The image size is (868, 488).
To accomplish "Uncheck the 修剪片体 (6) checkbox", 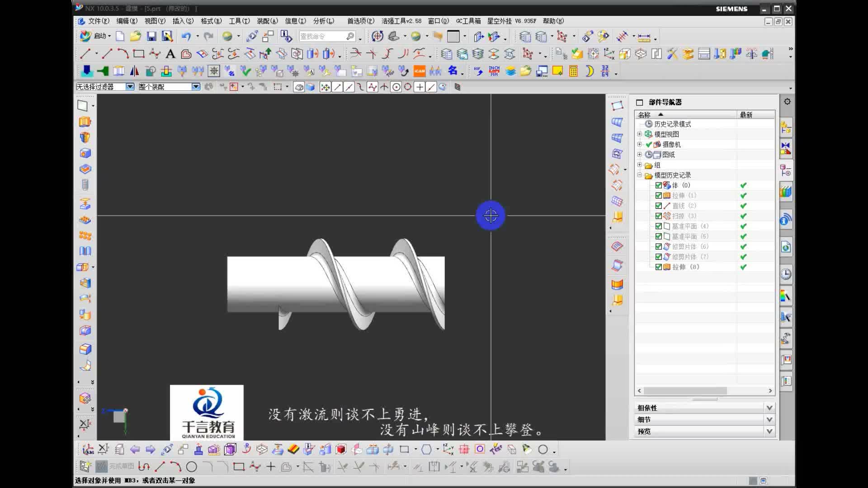I will pos(659,247).
